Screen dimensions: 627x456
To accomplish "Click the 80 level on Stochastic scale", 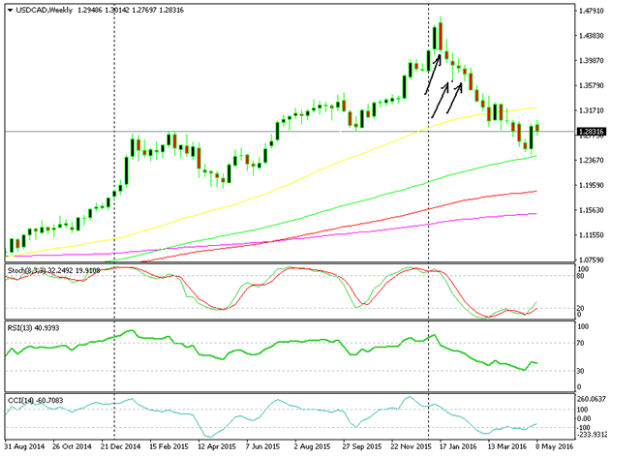I will [581, 276].
